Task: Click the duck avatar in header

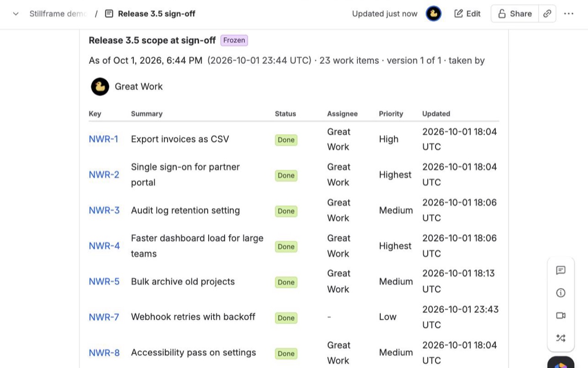Action: [433, 14]
